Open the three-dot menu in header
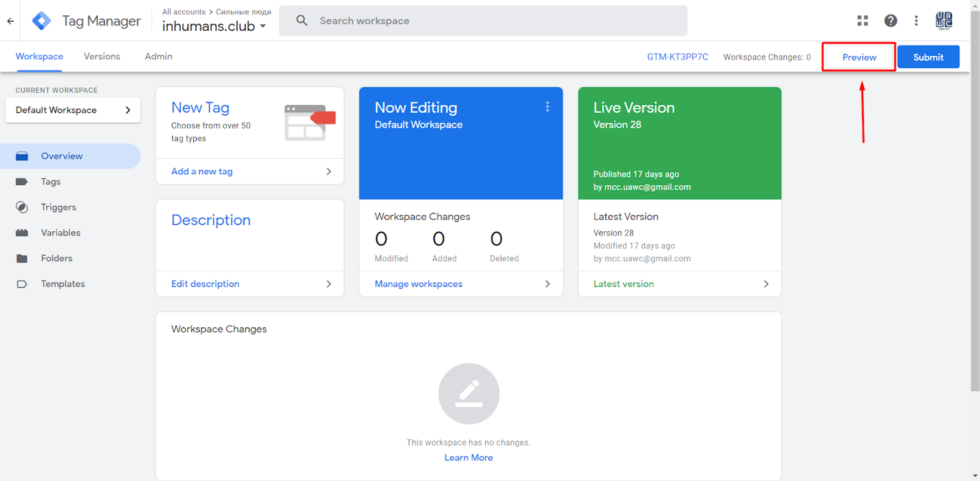Screen dimensions: 980x481 pos(916,21)
